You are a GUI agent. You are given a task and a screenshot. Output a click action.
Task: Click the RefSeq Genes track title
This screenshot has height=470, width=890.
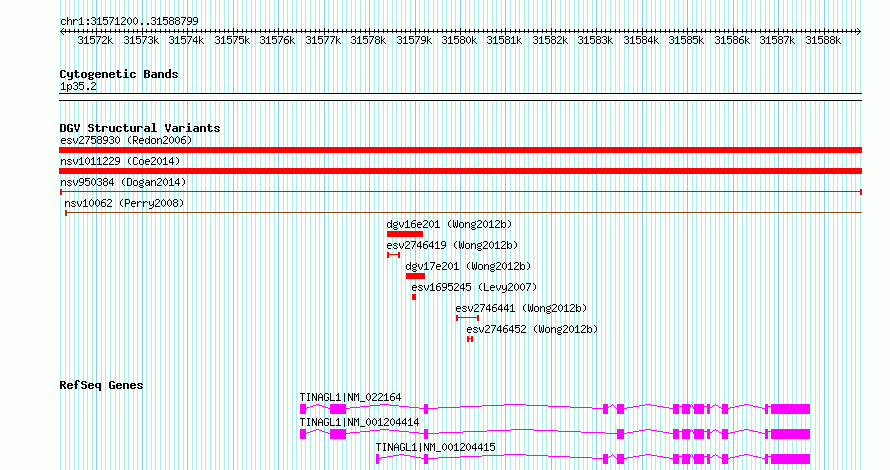point(101,385)
